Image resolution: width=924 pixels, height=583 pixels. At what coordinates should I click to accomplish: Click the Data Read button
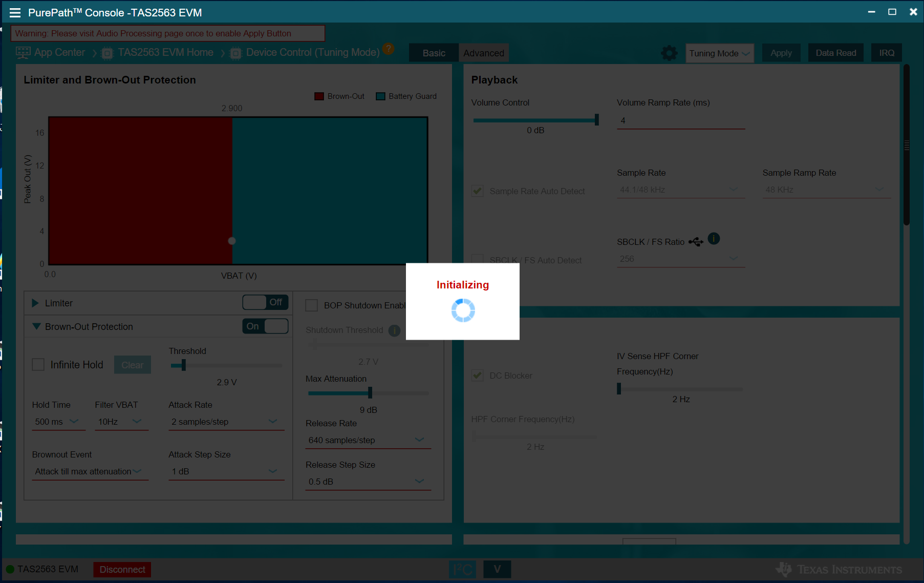coord(835,53)
